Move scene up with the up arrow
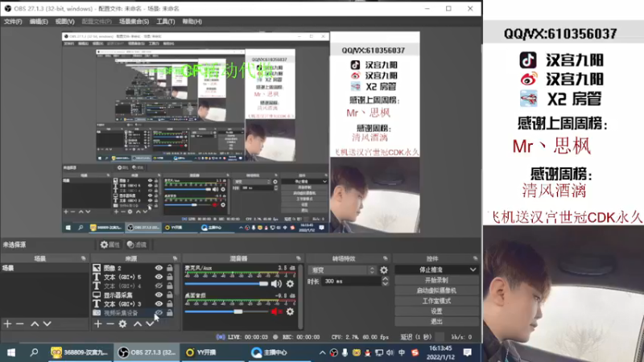The height and width of the screenshot is (362, 644). pos(35,324)
